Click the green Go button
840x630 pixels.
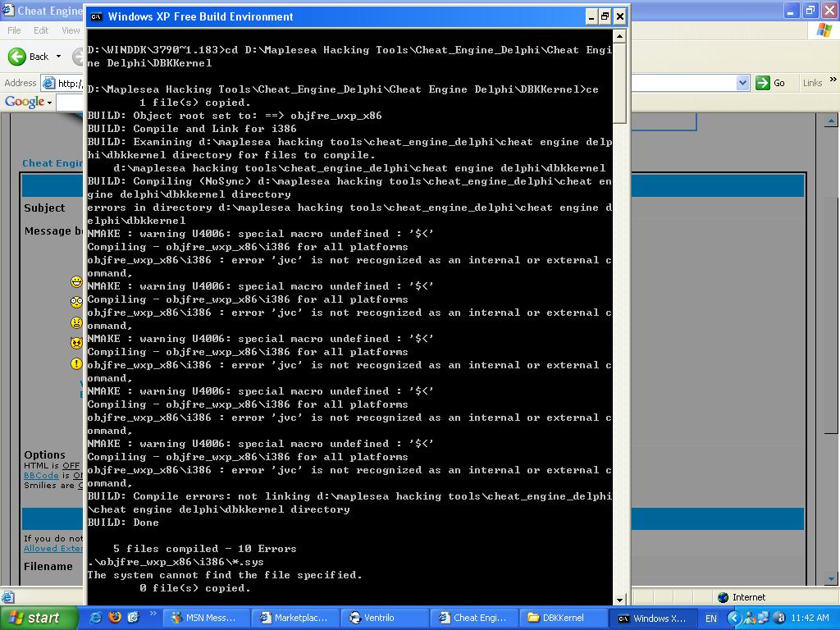tap(770, 83)
